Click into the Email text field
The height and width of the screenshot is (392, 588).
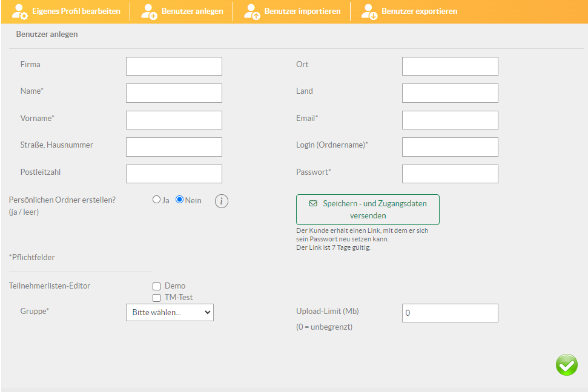(x=450, y=120)
